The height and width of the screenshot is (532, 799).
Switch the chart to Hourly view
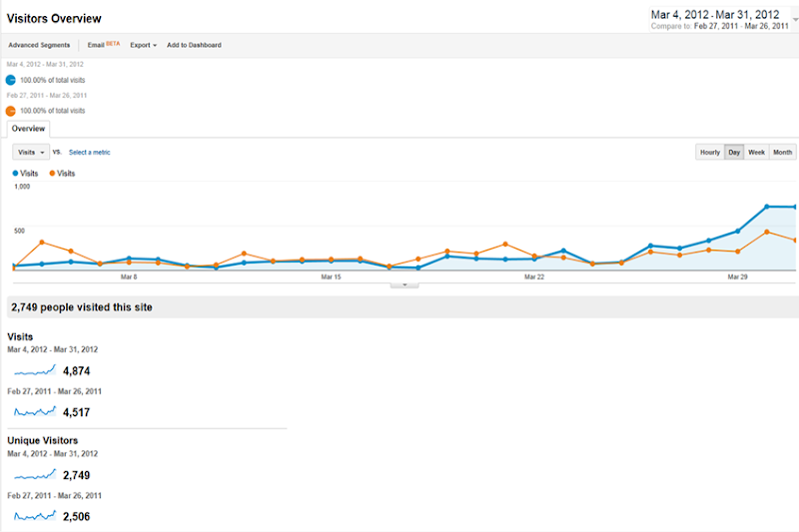[709, 152]
